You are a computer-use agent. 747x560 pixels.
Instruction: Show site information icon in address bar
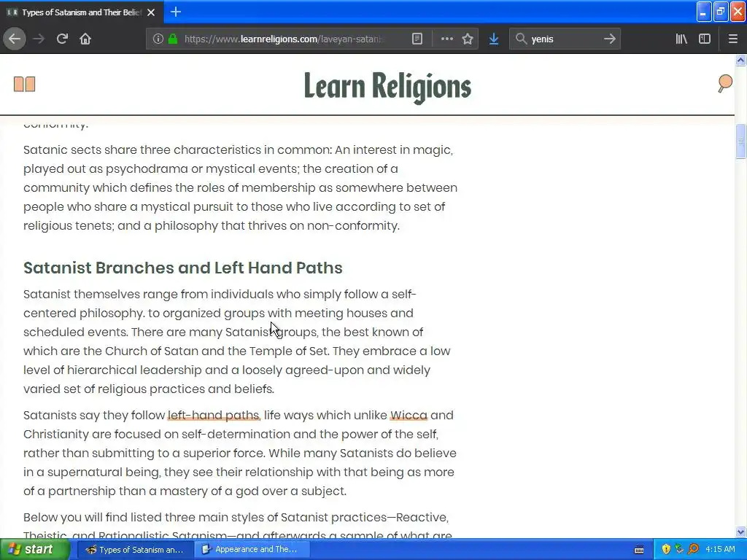pos(158,39)
